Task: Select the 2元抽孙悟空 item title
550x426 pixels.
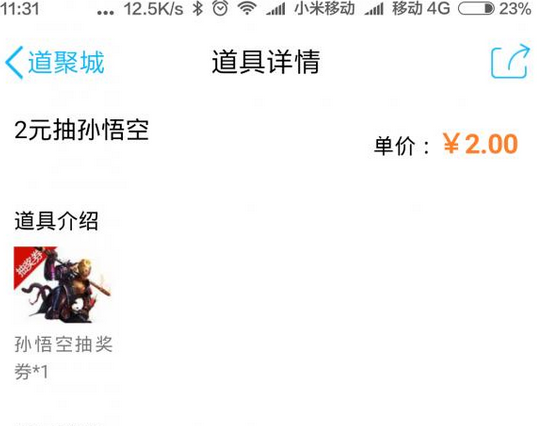Action: 82,130
